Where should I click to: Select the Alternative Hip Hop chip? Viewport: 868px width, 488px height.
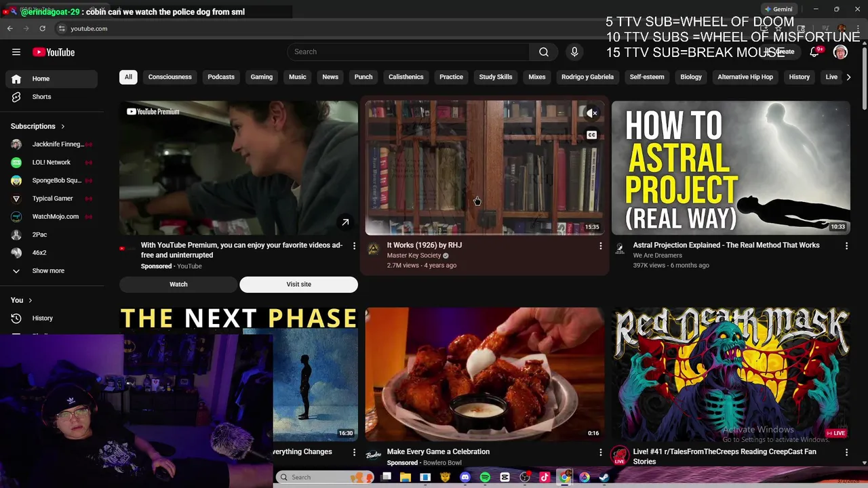(745, 77)
